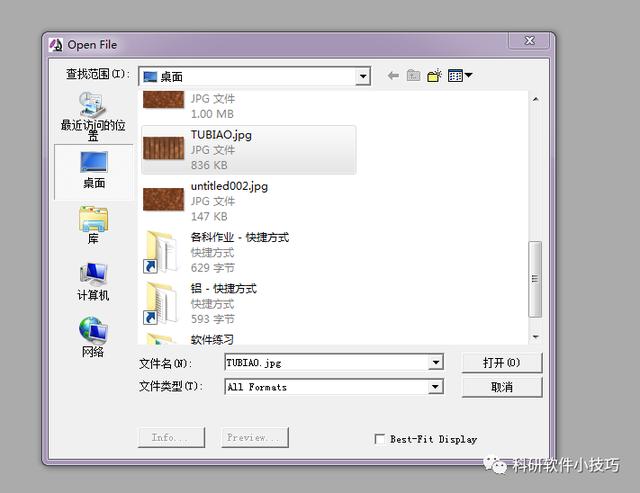Select the 软件练习 folder icon
This screenshot has height=493, width=640.
point(160,339)
